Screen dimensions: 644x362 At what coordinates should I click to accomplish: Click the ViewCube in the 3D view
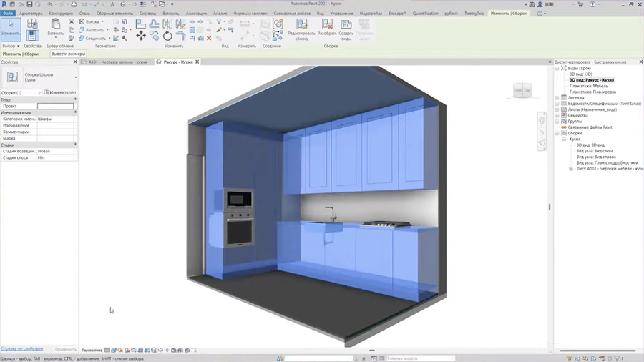tap(522, 90)
